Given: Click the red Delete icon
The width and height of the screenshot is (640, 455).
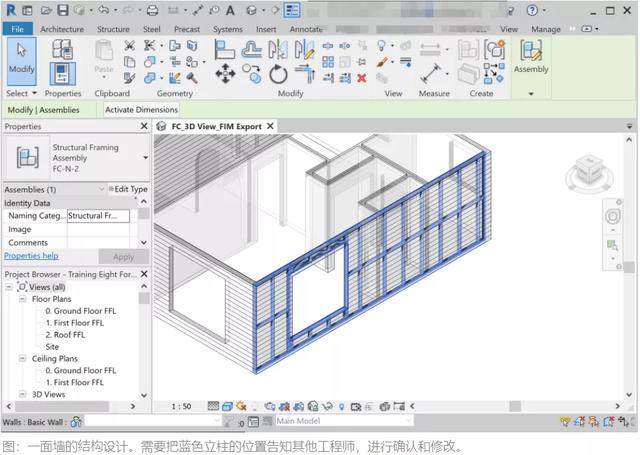Looking at the screenshot, I should [361, 78].
